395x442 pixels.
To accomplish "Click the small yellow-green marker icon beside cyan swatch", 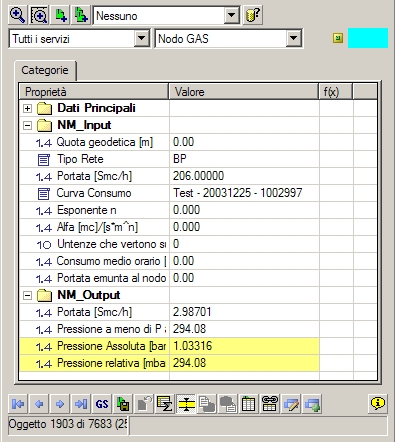I will click(338, 38).
